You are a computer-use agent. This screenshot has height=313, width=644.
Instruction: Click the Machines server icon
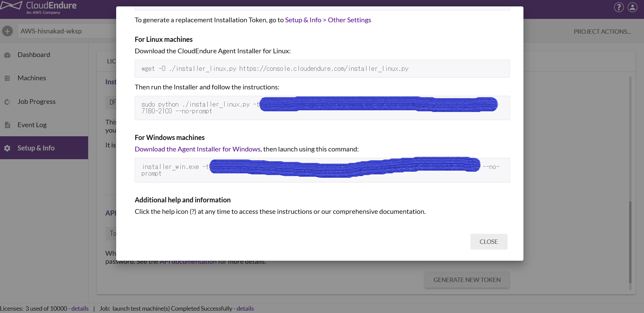click(7, 78)
